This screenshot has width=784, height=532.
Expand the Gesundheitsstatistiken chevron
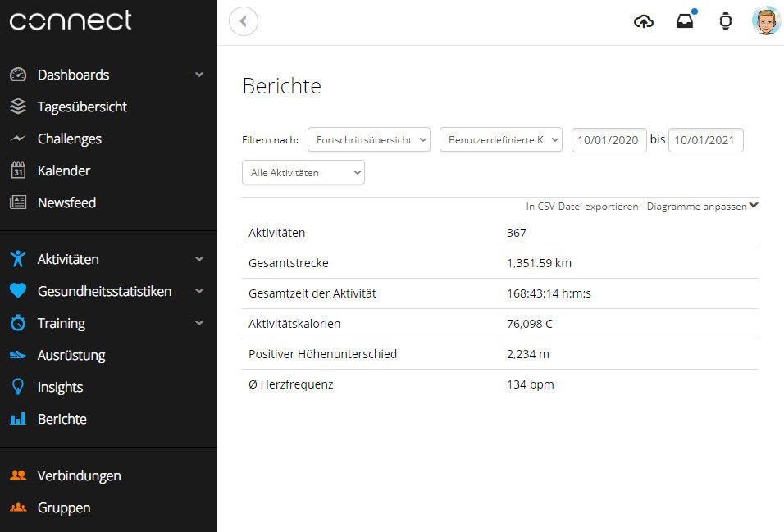(199, 291)
